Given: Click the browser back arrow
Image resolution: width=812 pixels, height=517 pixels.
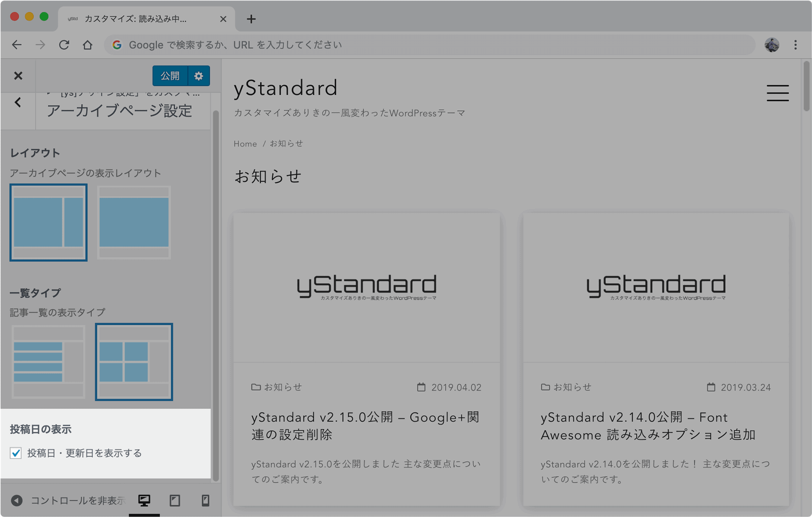Looking at the screenshot, I should click(17, 45).
